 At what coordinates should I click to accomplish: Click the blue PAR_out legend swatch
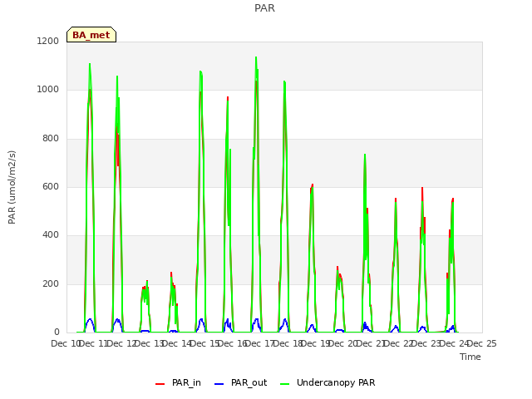[219, 384]
